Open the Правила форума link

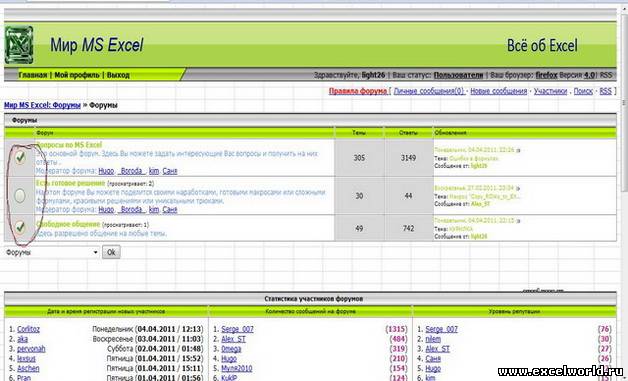point(358,91)
